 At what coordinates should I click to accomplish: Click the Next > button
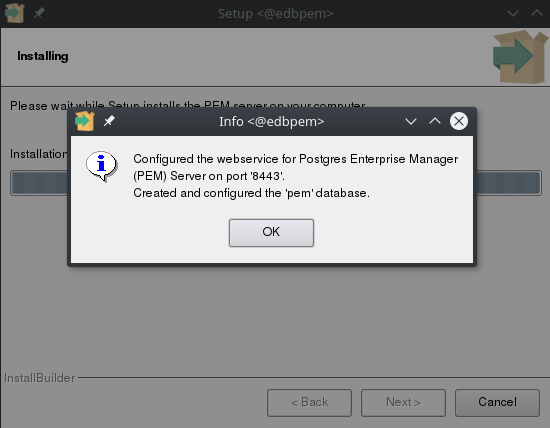[x=403, y=403]
